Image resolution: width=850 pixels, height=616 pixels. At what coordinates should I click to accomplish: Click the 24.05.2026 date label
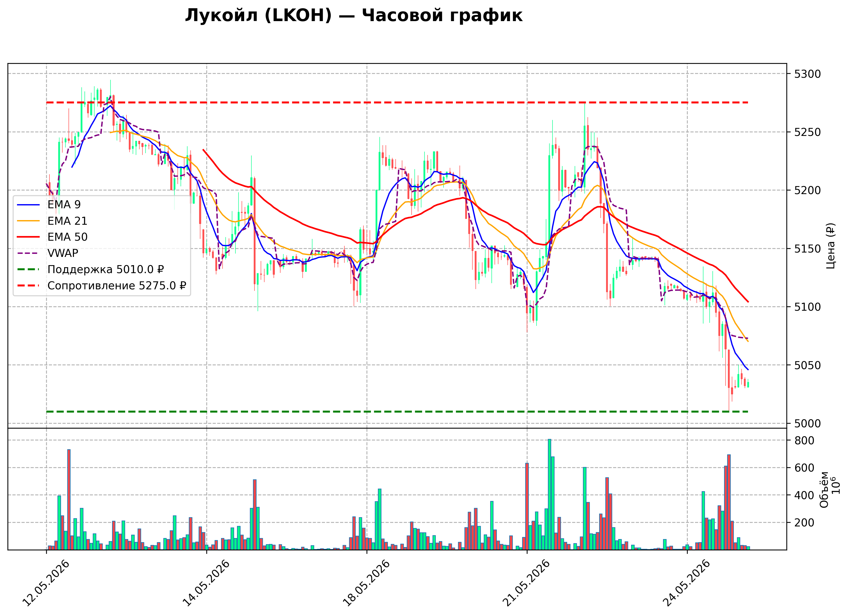click(687, 583)
